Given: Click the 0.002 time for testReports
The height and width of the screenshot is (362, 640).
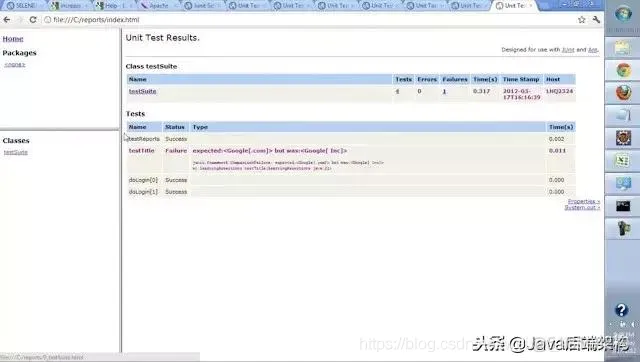Looking at the screenshot, I should [556, 139].
